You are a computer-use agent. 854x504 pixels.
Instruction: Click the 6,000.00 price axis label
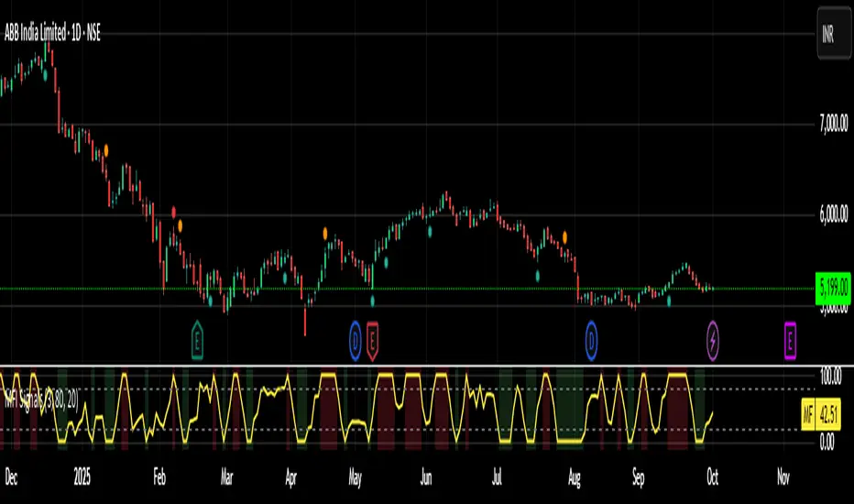pyautogui.click(x=833, y=214)
